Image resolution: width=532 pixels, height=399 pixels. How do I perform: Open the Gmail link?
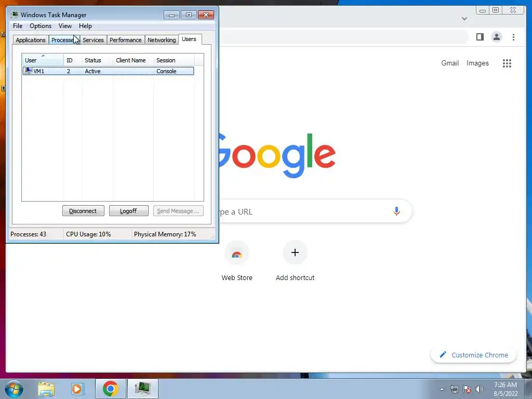pyautogui.click(x=450, y=63)
